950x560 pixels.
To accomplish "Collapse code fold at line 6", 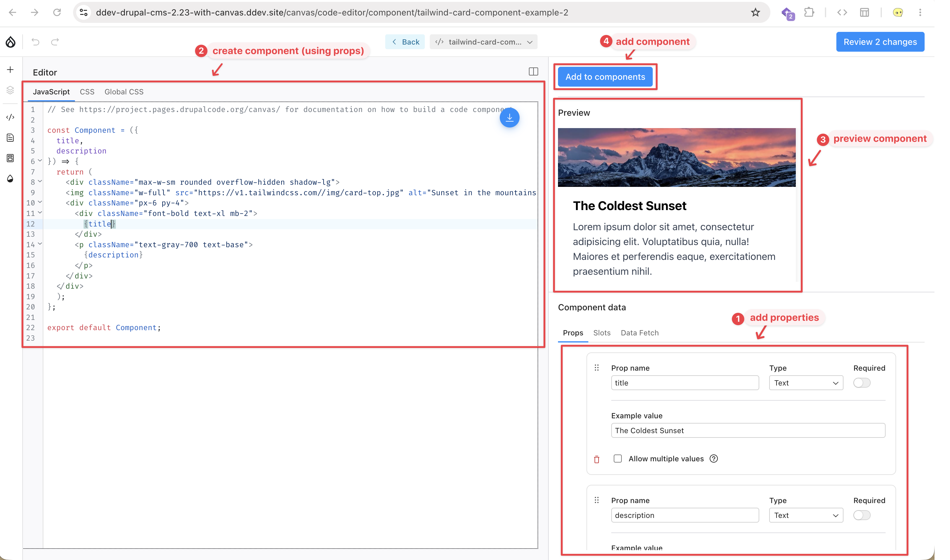I will coord(40,161).
